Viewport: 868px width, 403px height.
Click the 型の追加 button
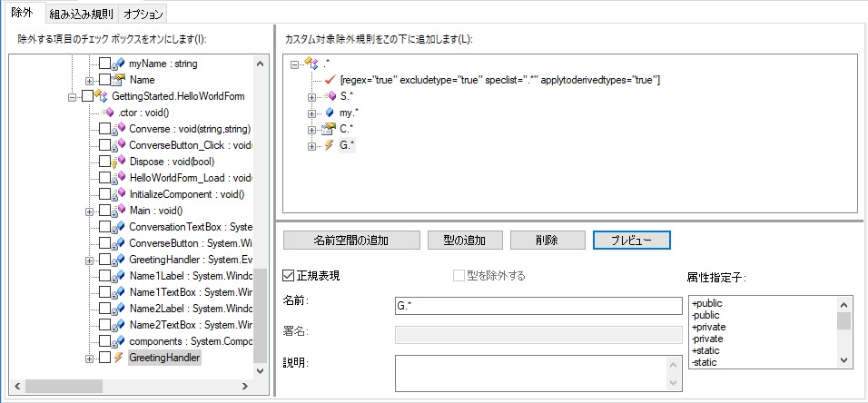[465, 240]
